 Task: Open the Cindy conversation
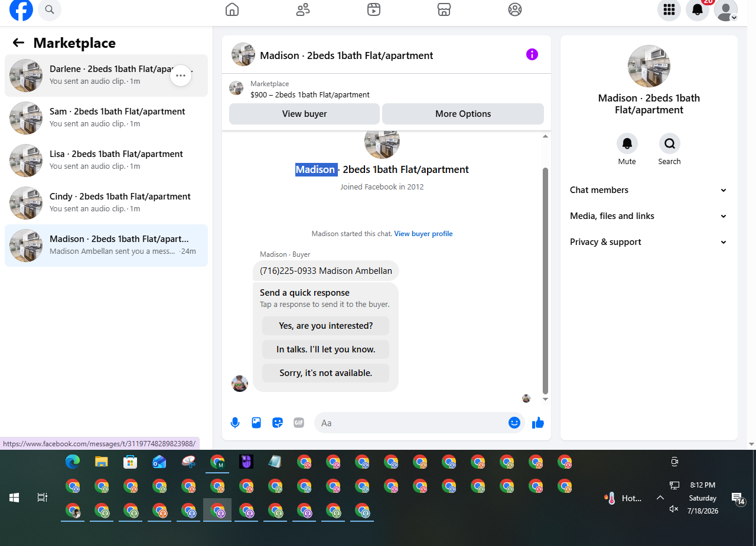pos(106,203)
